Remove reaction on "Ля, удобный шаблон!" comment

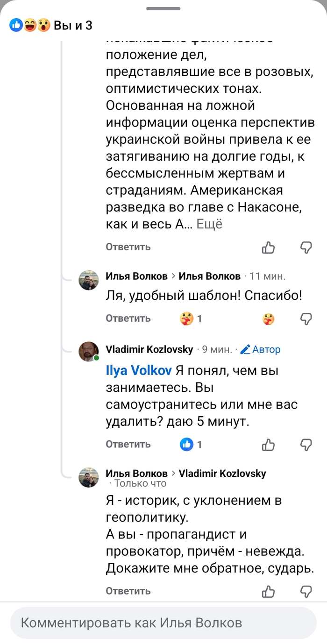tap(269, 319)
